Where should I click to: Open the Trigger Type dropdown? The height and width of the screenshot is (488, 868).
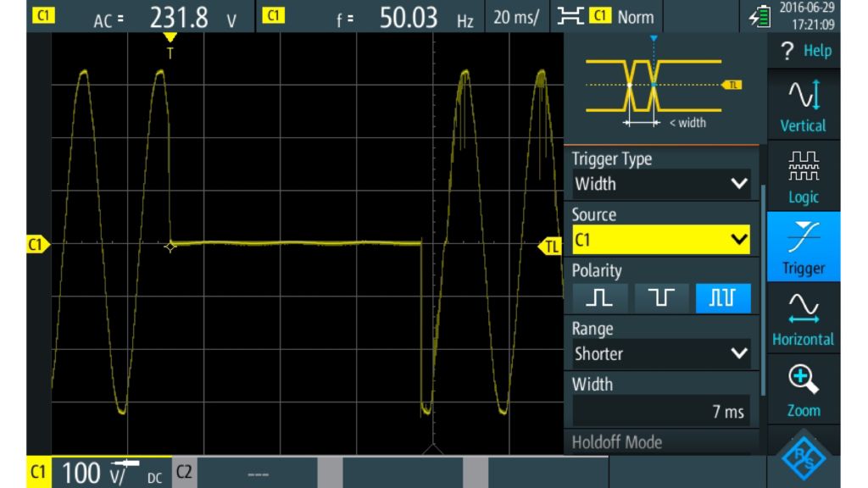pyautogui.click(x=661, y=183)
